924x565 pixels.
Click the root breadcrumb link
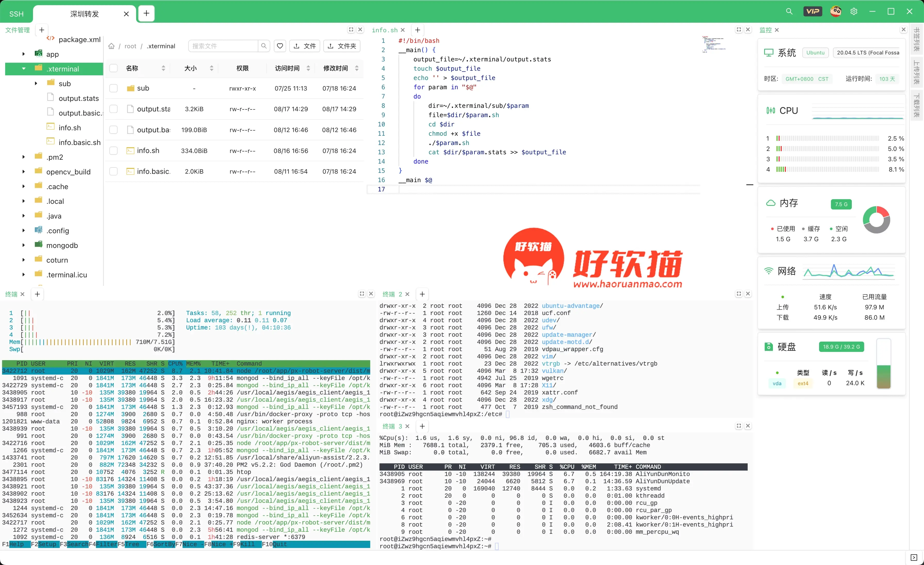pyautogui.click(x=130, y=46)
